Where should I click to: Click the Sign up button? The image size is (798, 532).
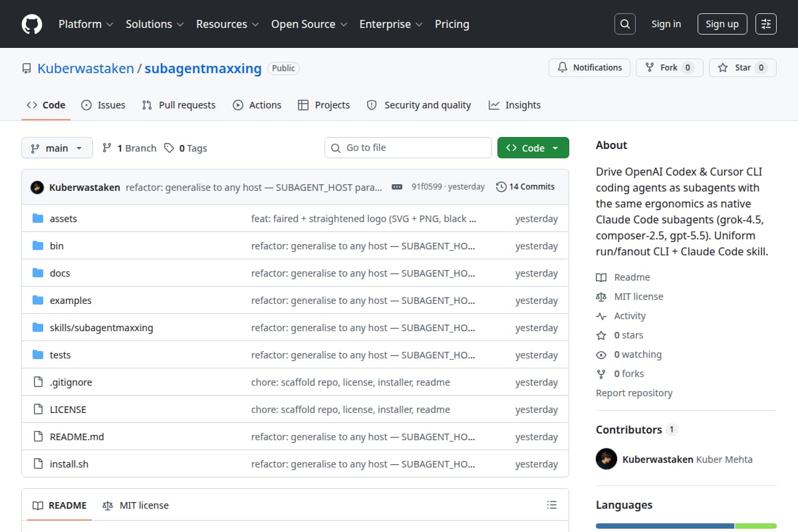[722, 24]
